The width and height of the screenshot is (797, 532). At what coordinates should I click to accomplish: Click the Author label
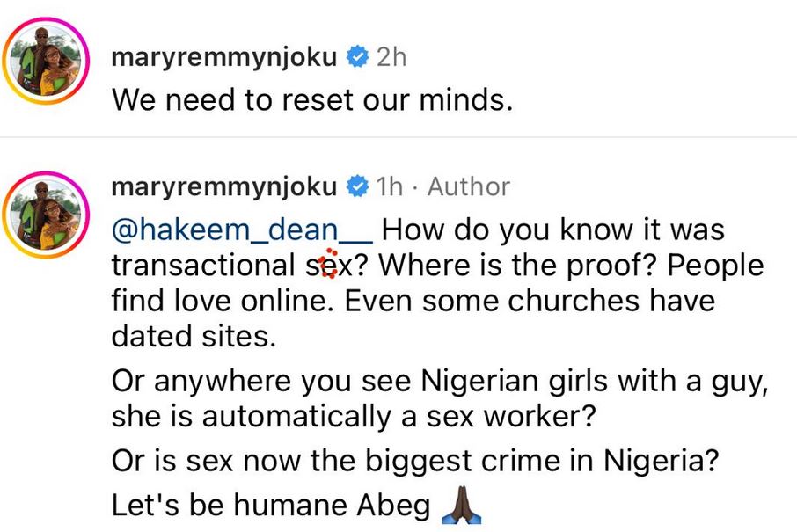(468, 186)
